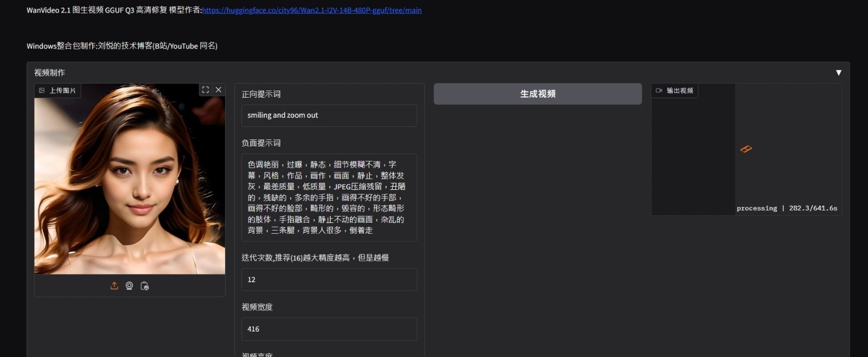Click the Windows整合包制作 credit text
Screen dimensions: 868x357
pos(122,46)
